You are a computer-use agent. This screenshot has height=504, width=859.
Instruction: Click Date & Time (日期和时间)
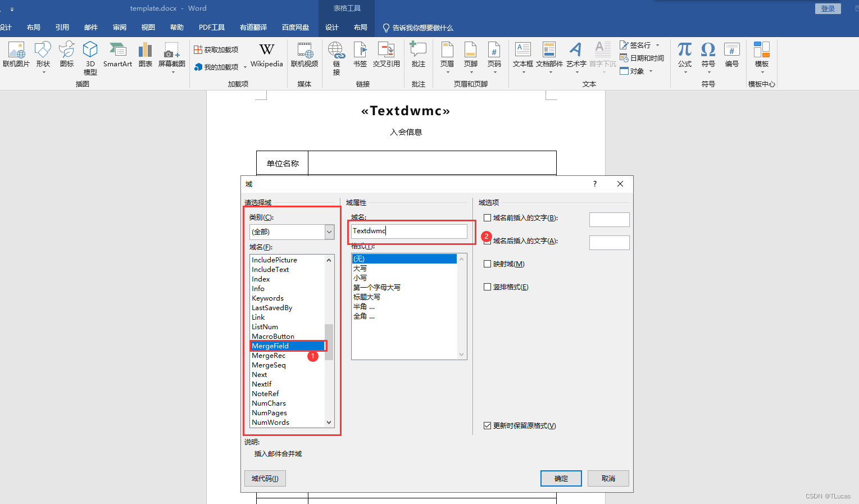[642, 58]
